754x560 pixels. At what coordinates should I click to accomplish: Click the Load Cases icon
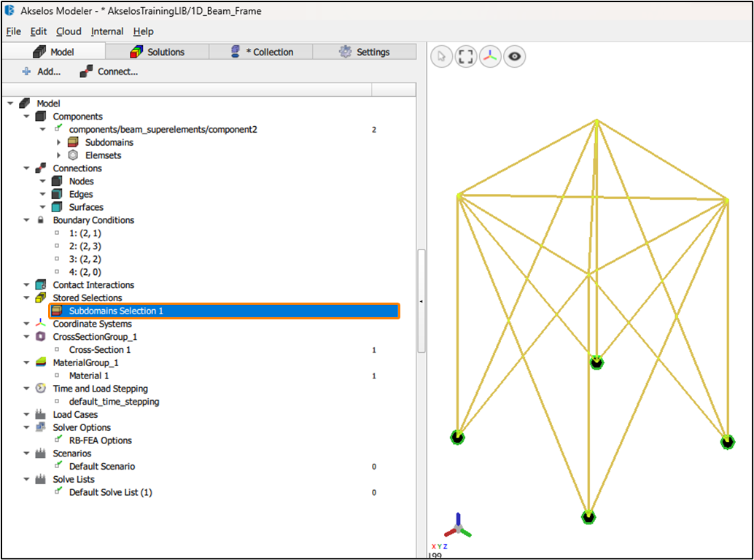41,414
